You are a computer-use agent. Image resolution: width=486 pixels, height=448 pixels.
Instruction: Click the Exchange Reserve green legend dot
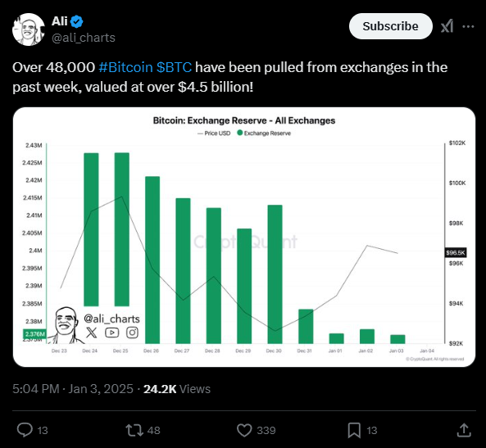[x=239, y=133]
